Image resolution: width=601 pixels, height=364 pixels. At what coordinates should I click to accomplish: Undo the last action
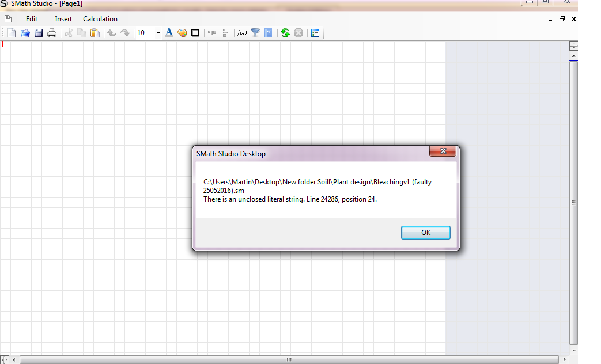[112, 33]
